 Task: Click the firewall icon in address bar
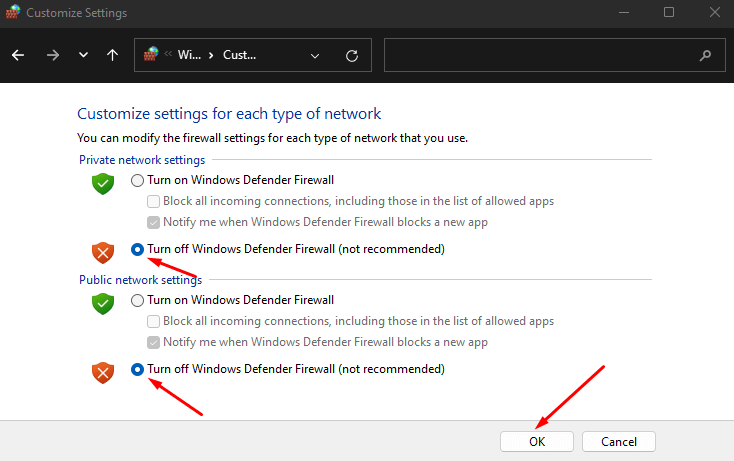[152, 55]
